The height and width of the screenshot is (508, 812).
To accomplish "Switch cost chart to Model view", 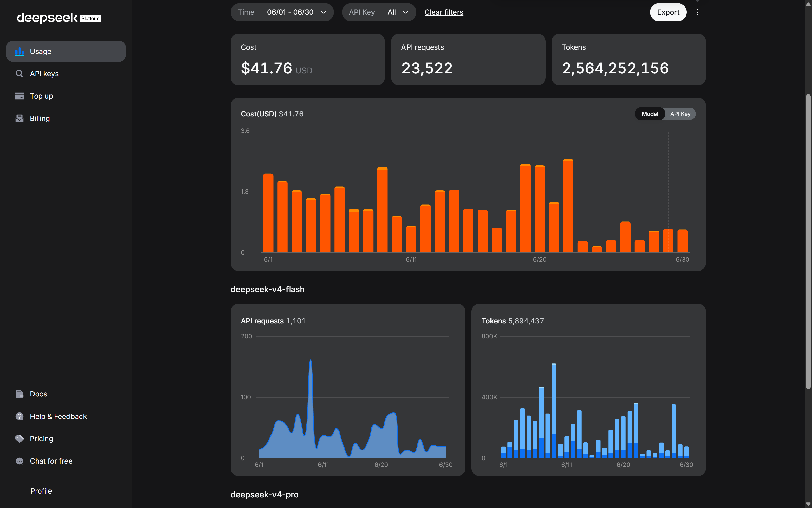I will tap(650, 114).
